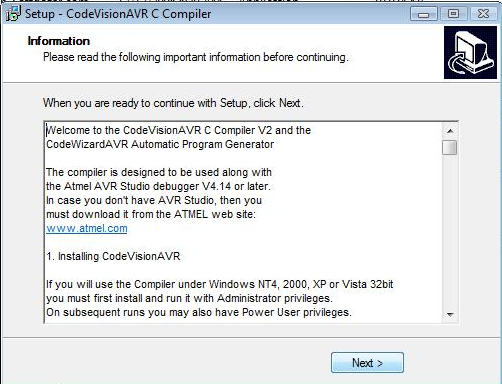
Task: Click the Next > button
Action: (x=367, y=362)
